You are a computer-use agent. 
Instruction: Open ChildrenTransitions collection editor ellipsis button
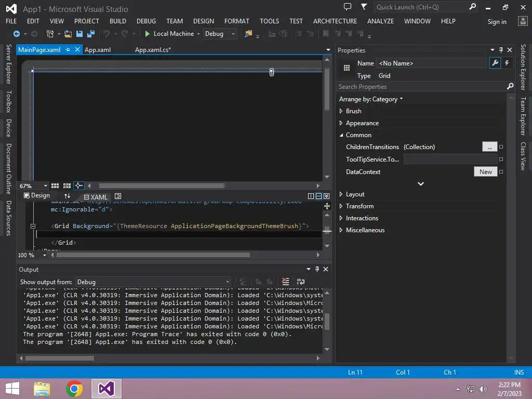click(489, 147)
